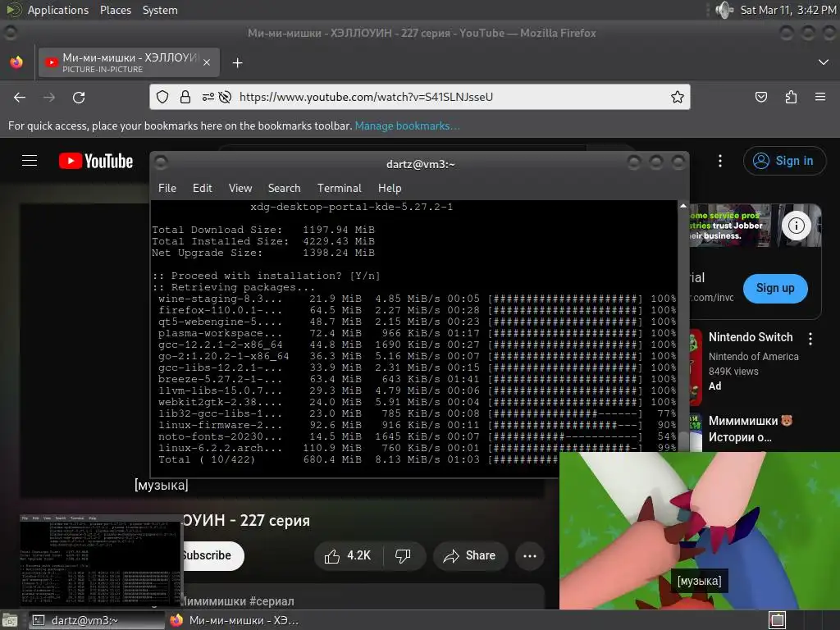Close the Ми-ми-мишки YouTube tab

tap(207, 62)
